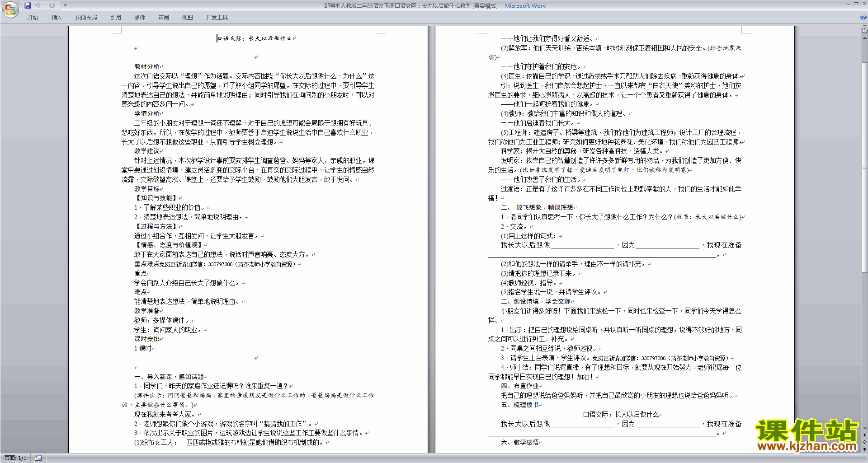Click the line 现在我就来考考大家。

pos(165,414)
